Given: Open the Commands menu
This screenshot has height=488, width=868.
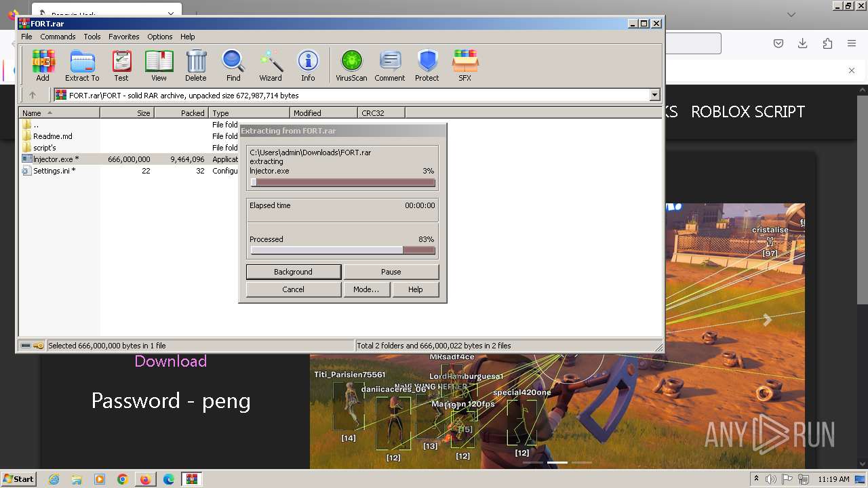Looking at the screenshot, I should pos(58,37).
